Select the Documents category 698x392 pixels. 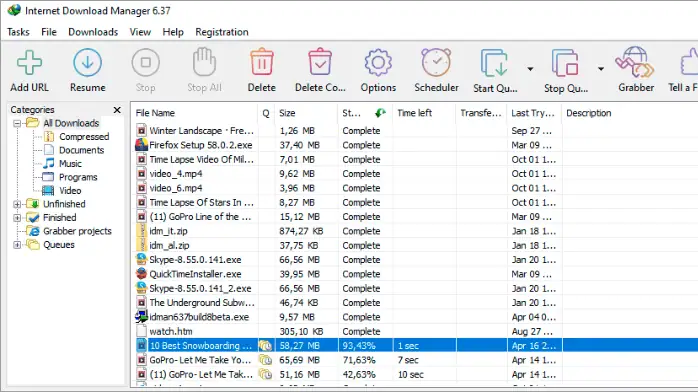click(x=81, y=150)
